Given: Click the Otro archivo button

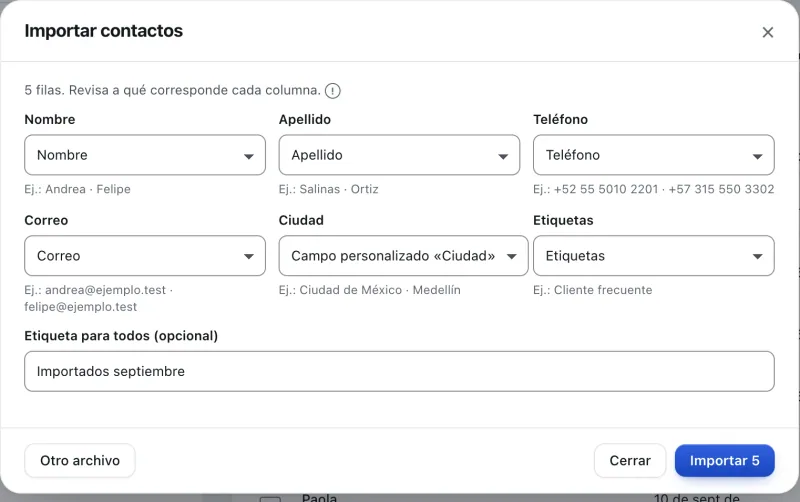Looking at the screenshot, I should (80, 461).
